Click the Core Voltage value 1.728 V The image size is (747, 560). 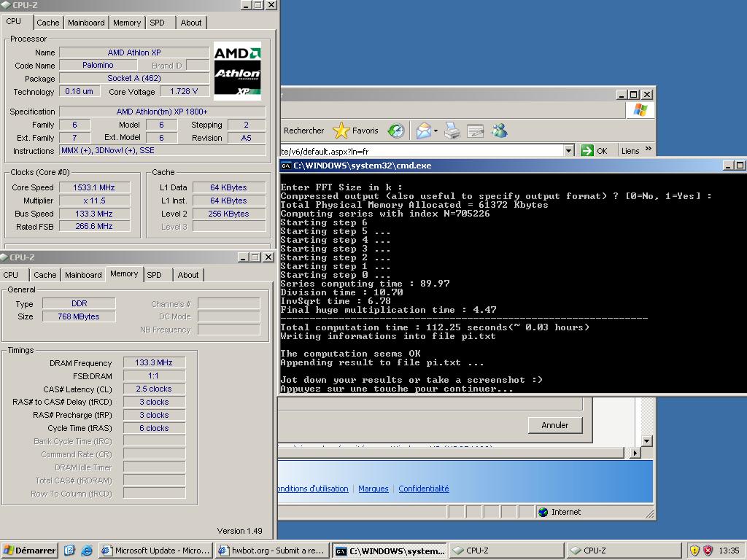pyautogui.click(x=184, y=91)
